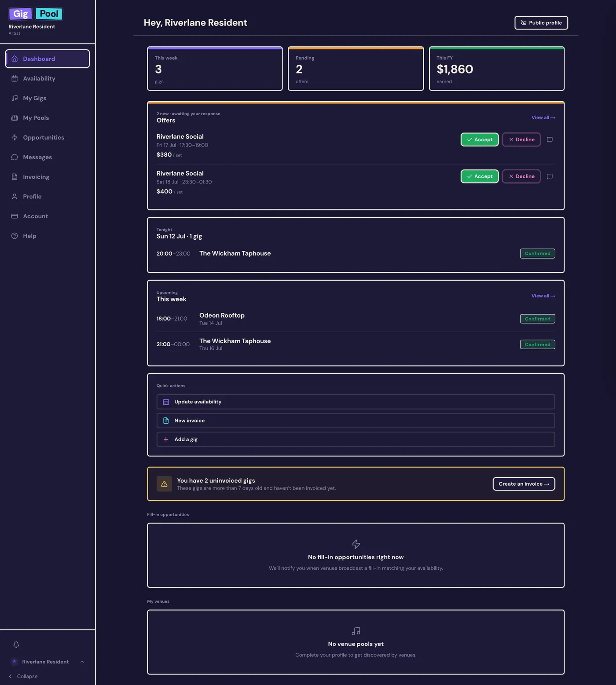Select the Invoicing menu label
The height and width of the screenshot is (685, 616).
pyautogui.click(x=36, y=177)
